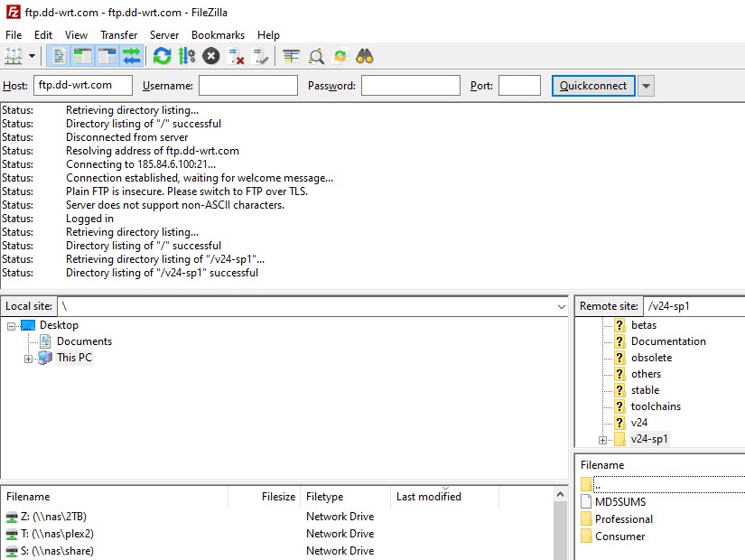The image size is (745, 560).
Task: Disconnect from the current server
Action: (x=236, y=57)
